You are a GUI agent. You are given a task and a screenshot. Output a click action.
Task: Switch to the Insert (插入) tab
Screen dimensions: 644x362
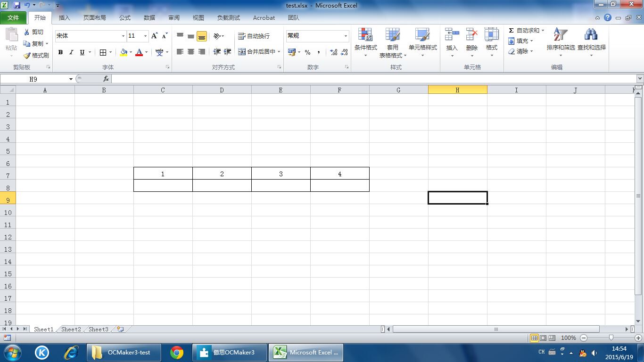point(64,18)
